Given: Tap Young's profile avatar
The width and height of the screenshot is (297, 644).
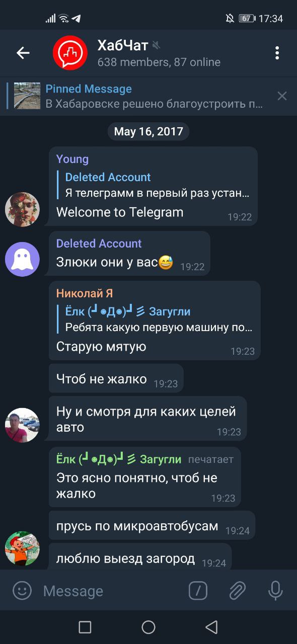Looking at the screenshot, I should pyautogui.click(x=22, y=209).
